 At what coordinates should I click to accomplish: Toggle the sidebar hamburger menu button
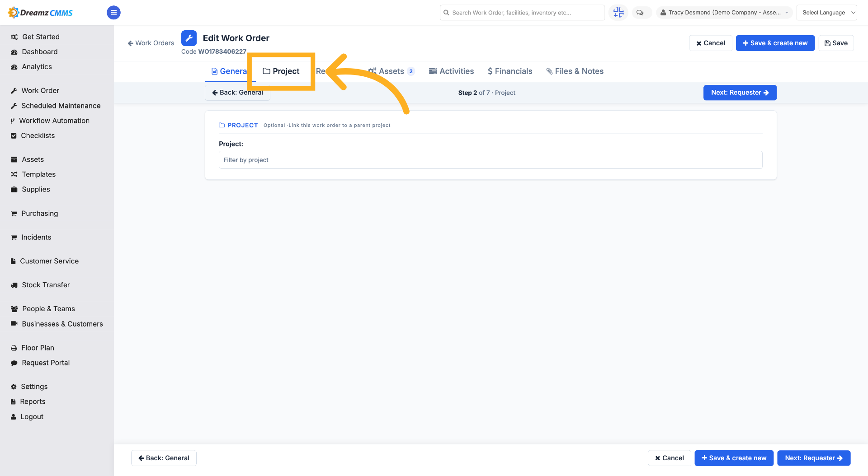tap(113, 13)
